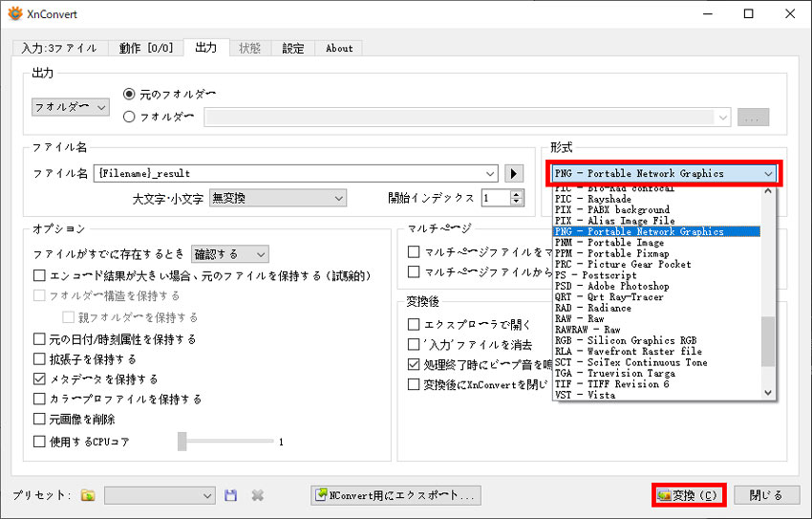This screenshot has width=812, height=519.
Task: Select PNG - Portable Network Graphics in list
Action: pyautogui.click(x=656, y=231)
